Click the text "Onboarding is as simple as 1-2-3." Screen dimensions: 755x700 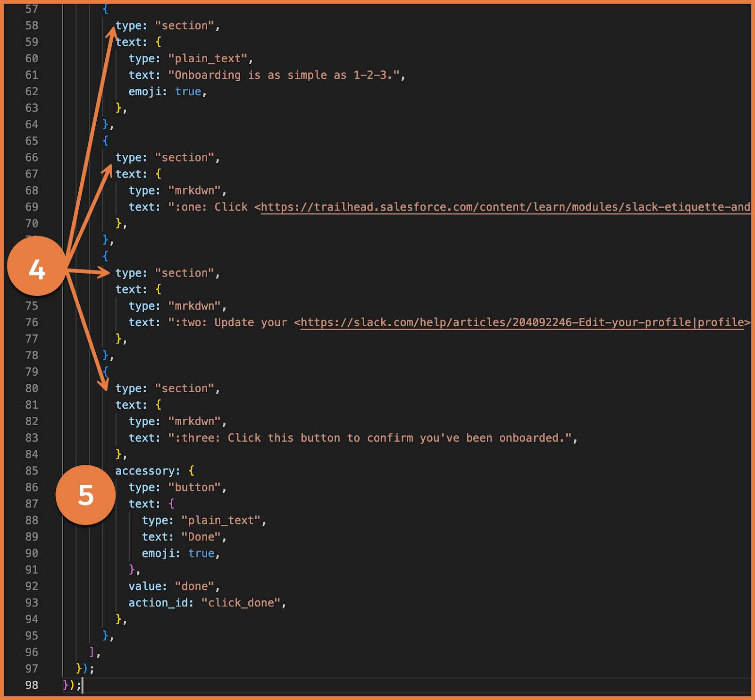click(x=284, y=75)
